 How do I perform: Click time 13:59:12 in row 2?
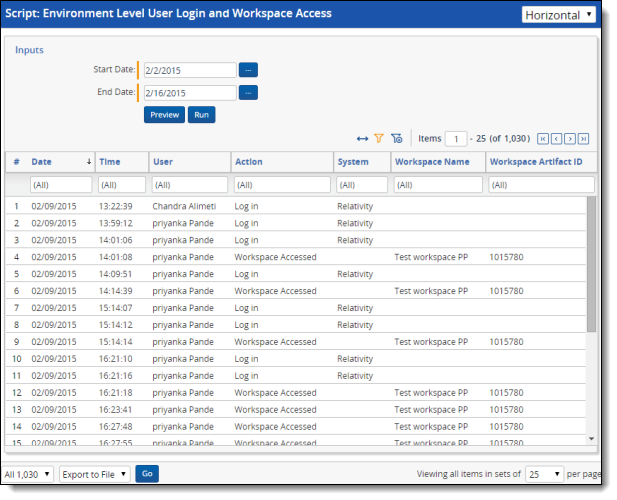[x=115, y=223]
